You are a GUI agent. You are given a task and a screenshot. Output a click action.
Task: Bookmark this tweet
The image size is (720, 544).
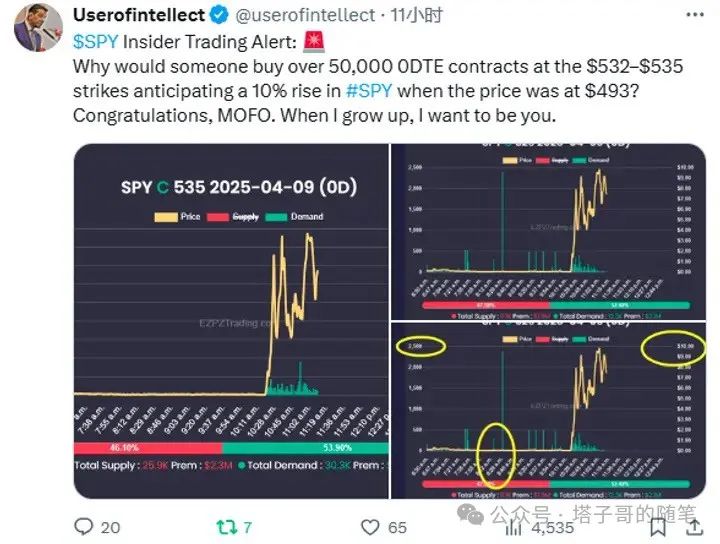(658, 527)
